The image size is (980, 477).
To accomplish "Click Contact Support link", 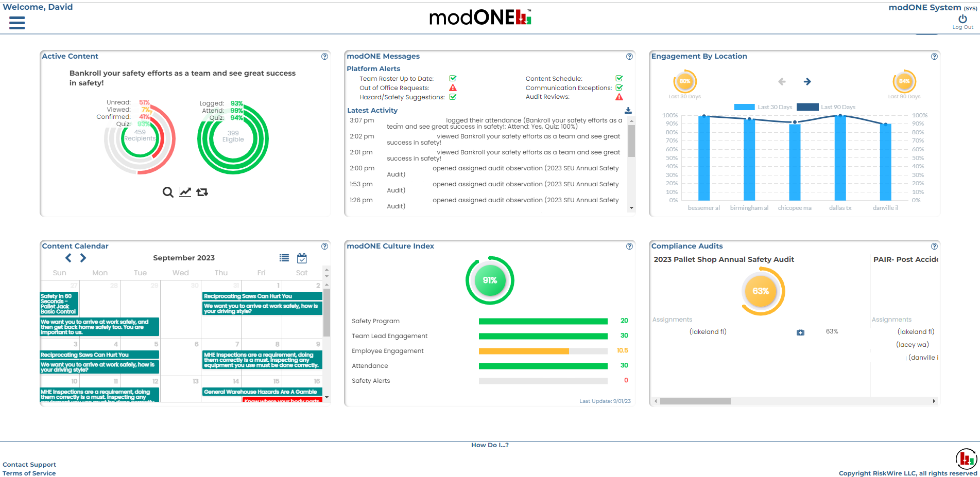I will tap(29, 465).
